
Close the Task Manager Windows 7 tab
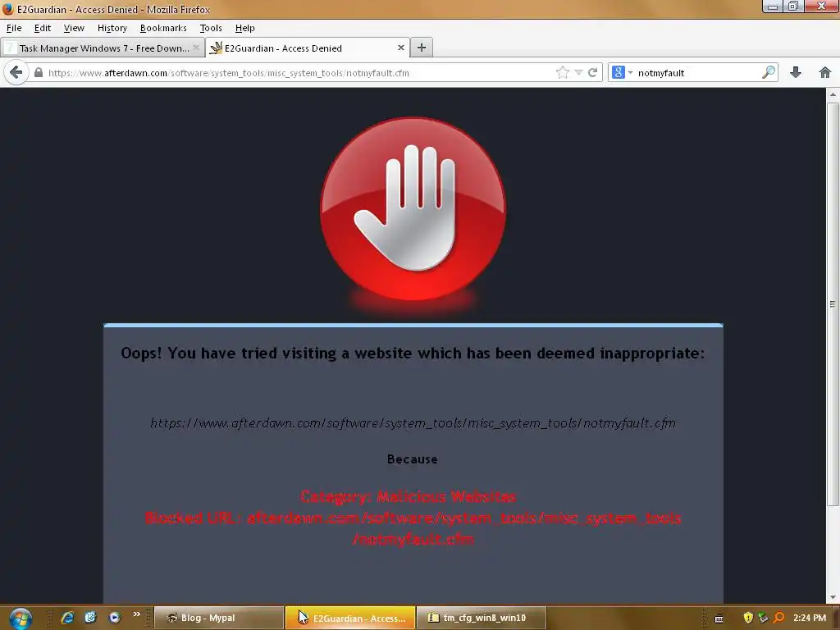click(x=197, y=48)
